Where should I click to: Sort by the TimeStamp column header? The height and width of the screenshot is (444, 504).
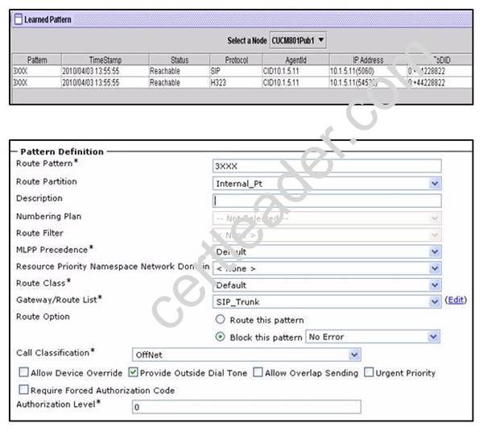click(x=105, y=60)
